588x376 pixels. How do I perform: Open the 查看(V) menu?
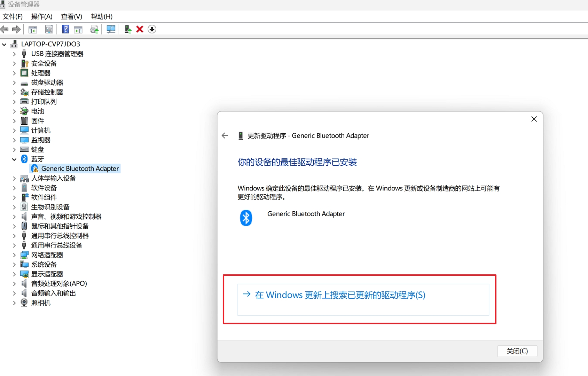point(71,16)
